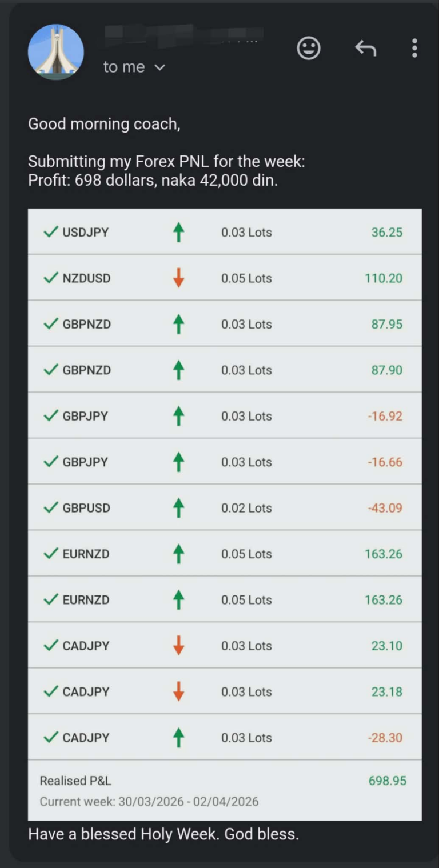Image resolution: width=439 pixels, height=868 pixels.
Task: Click the 36.25 profit for USDJPY
Action: (387, 233)
